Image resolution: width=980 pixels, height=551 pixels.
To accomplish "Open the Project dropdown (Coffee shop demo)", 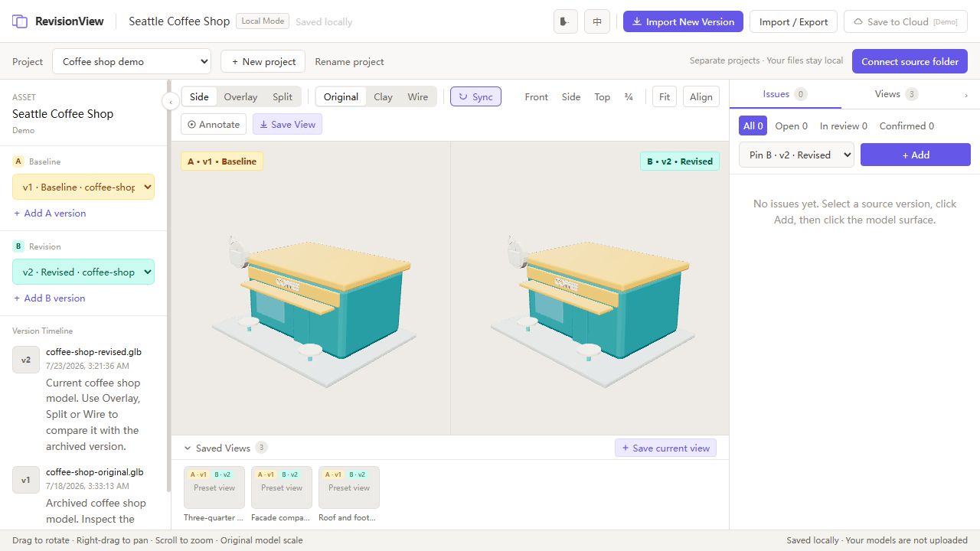I will (x=132, y=61).
